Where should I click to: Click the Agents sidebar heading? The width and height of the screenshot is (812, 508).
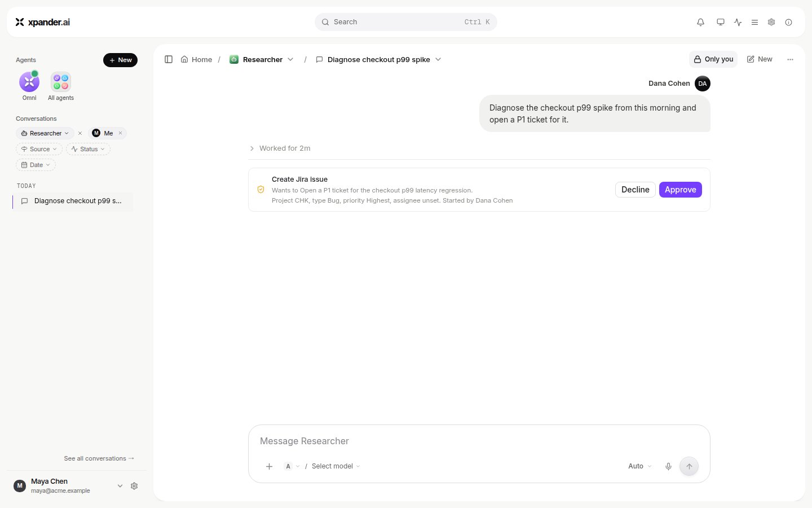(x=26, y=60)
